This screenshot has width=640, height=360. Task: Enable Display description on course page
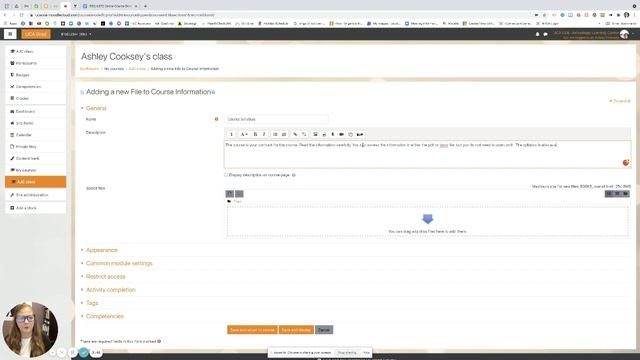pos(226,175)
